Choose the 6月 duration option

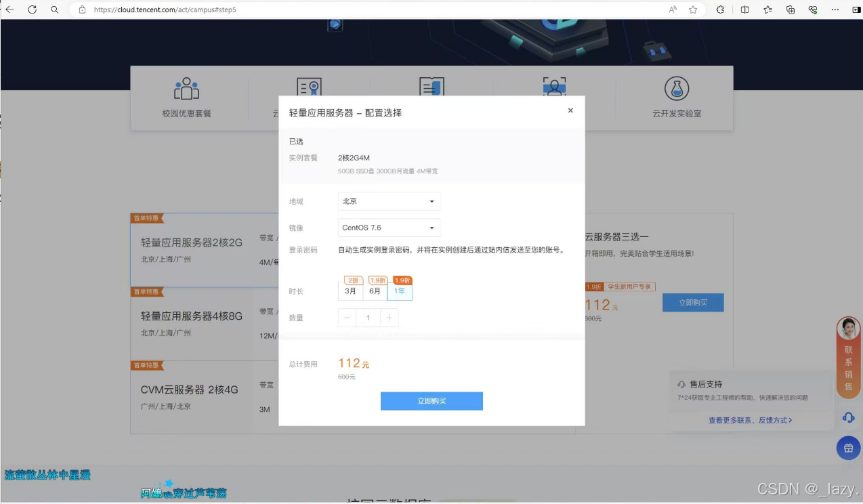375,291
